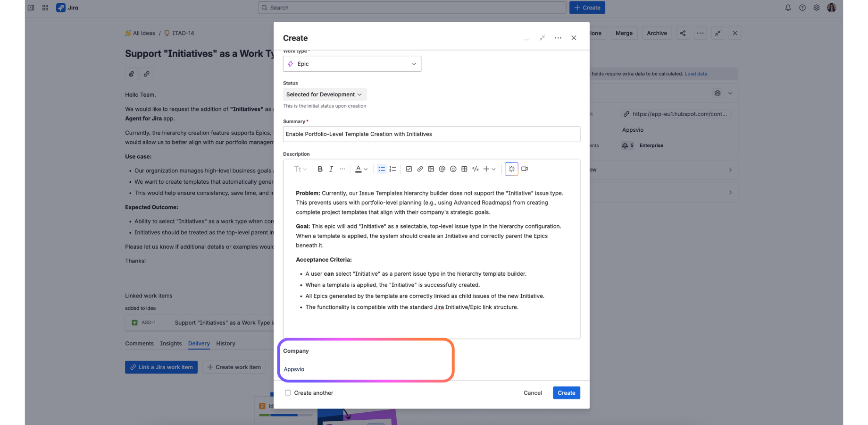Click the blue Create button in dialog
This screenshot has width=868, height=425.
567,393
